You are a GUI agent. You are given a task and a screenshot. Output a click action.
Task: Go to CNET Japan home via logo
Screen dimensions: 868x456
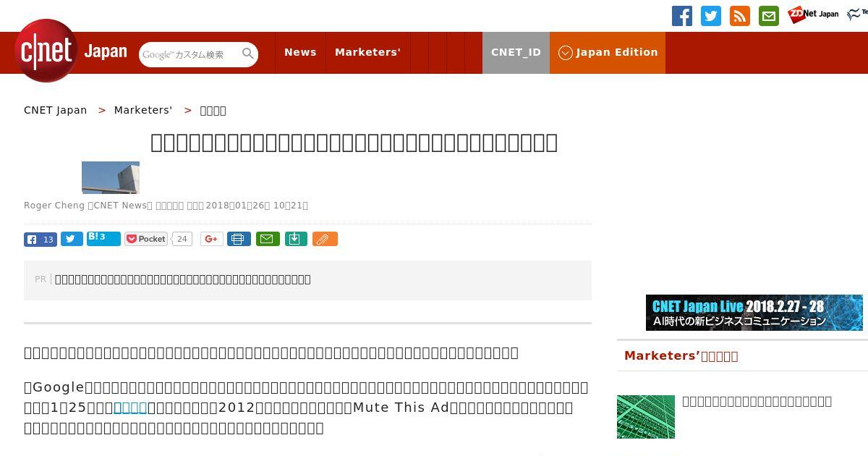pos(71,51)
